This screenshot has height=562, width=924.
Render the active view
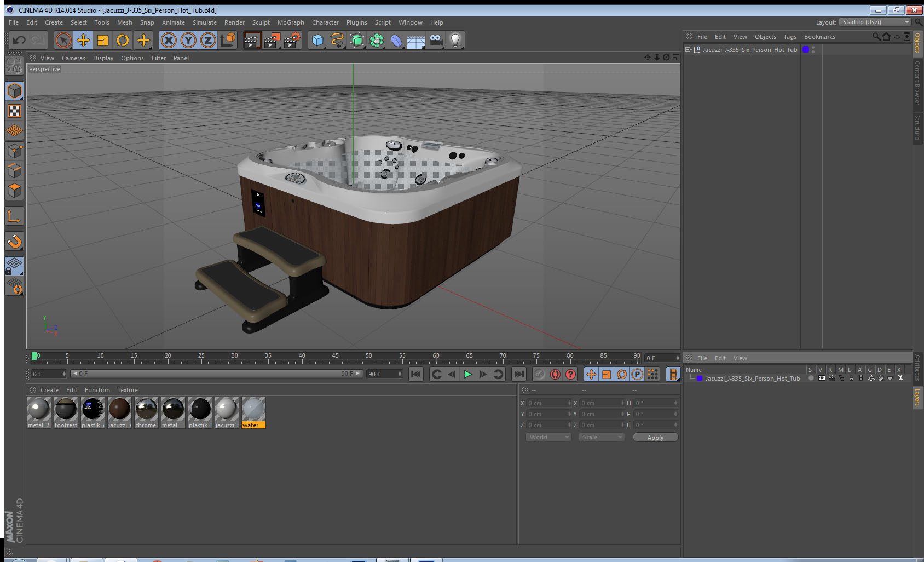(251, 40)
